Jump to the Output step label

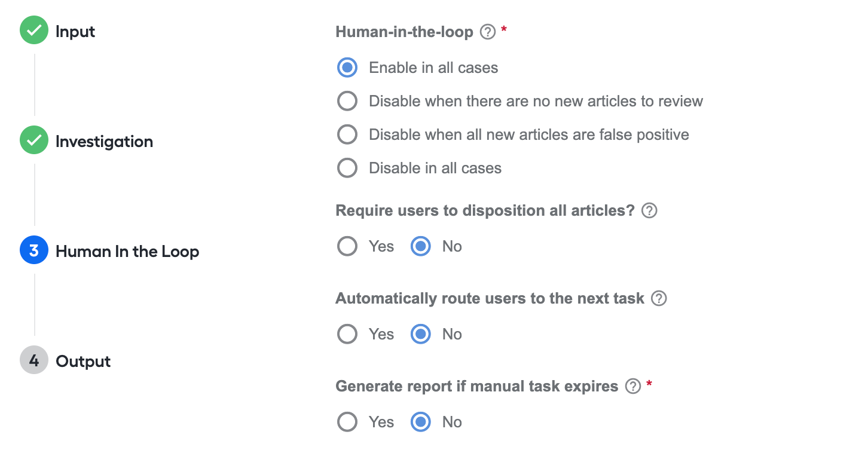(x=83, y=362)
